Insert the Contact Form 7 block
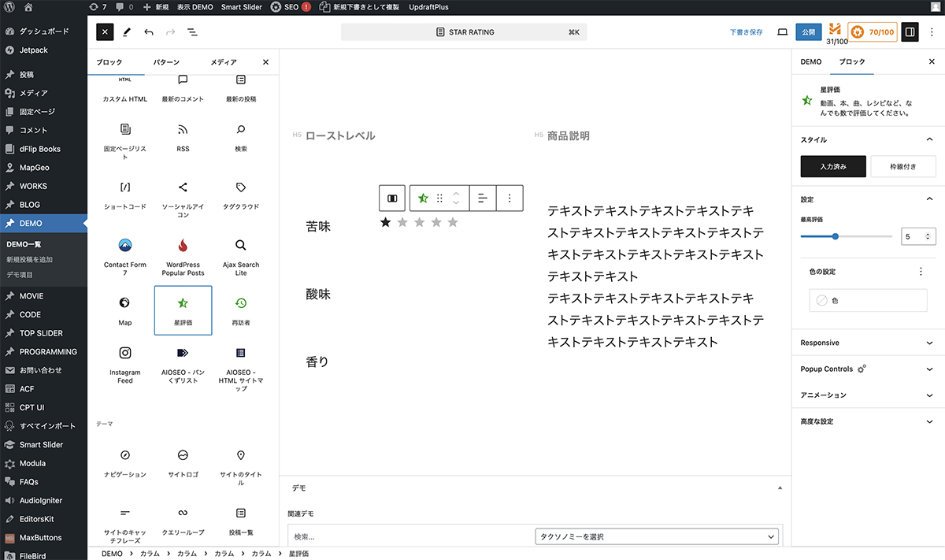 click(125, 256)
